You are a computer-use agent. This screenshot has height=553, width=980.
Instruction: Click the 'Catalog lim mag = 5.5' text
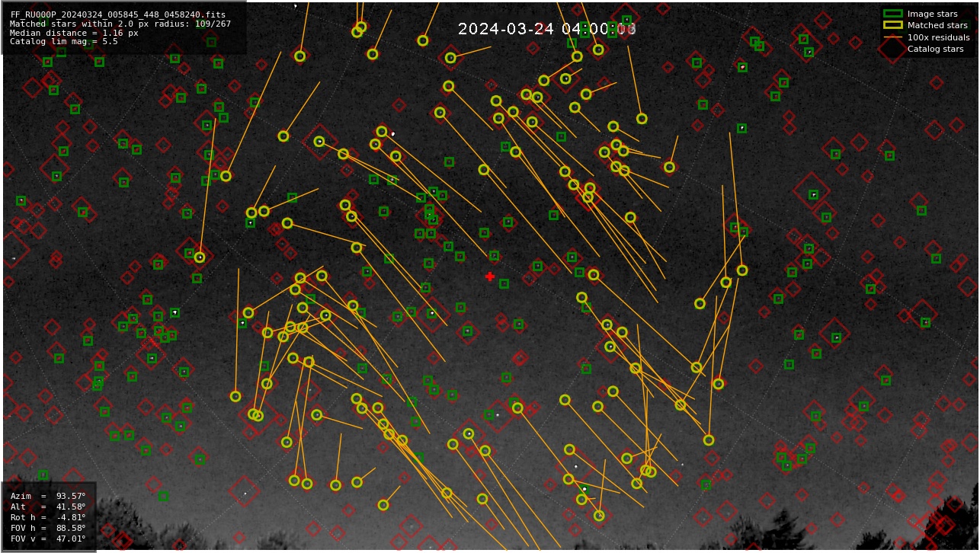64,42
